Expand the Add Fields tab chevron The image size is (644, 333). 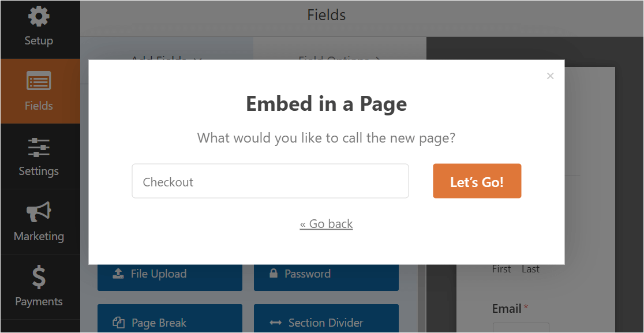point(197,61)
